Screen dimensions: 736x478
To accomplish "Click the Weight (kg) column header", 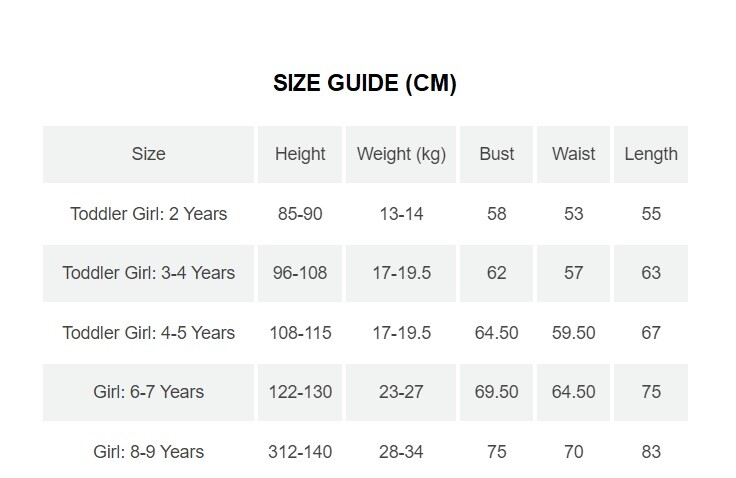I will [401, 154].
